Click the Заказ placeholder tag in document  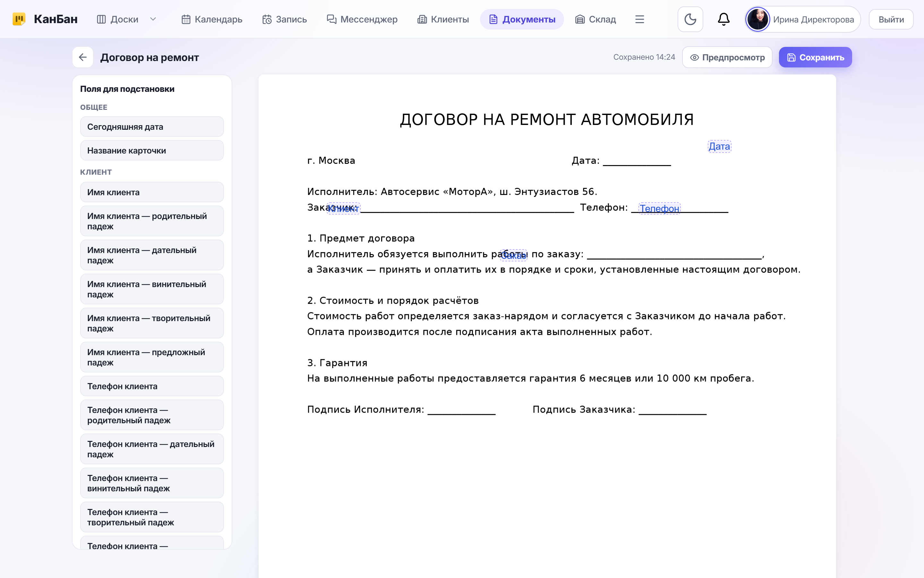coord(514,255)
